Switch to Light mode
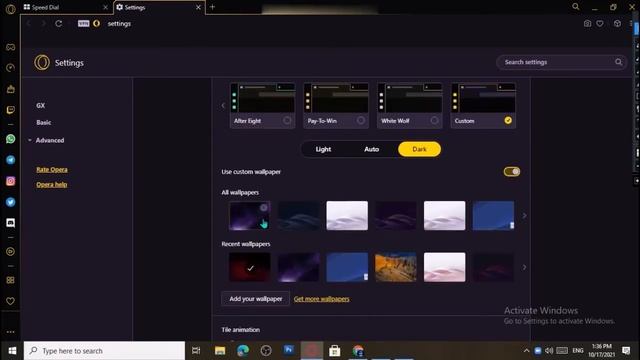The width and height of the screenshot is (640, 360). pos(323,149)
